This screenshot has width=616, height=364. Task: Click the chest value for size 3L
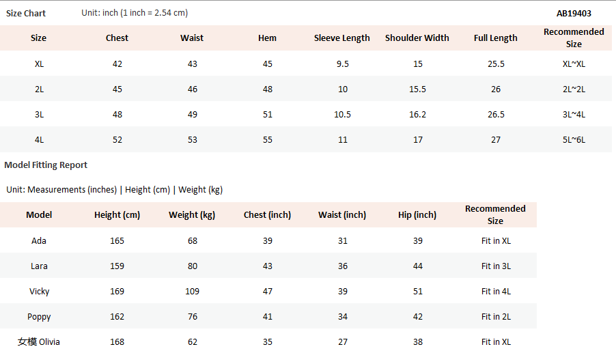[117, 115]
